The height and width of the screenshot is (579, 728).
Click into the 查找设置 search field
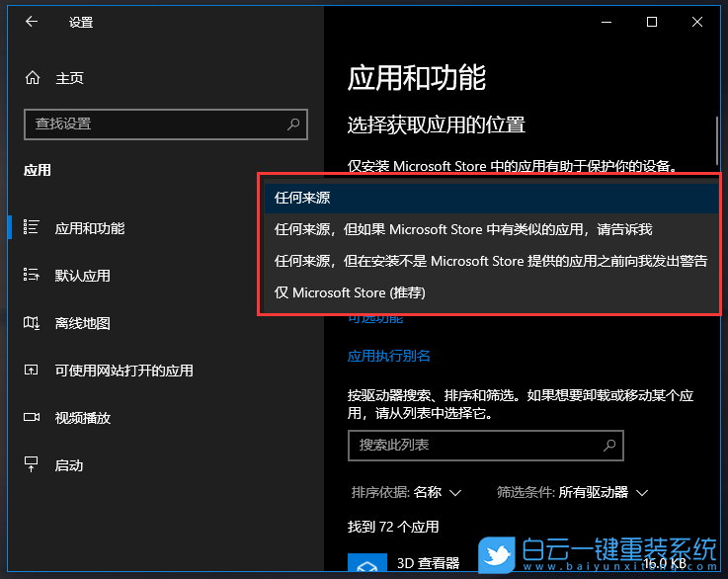click(166, 124)
